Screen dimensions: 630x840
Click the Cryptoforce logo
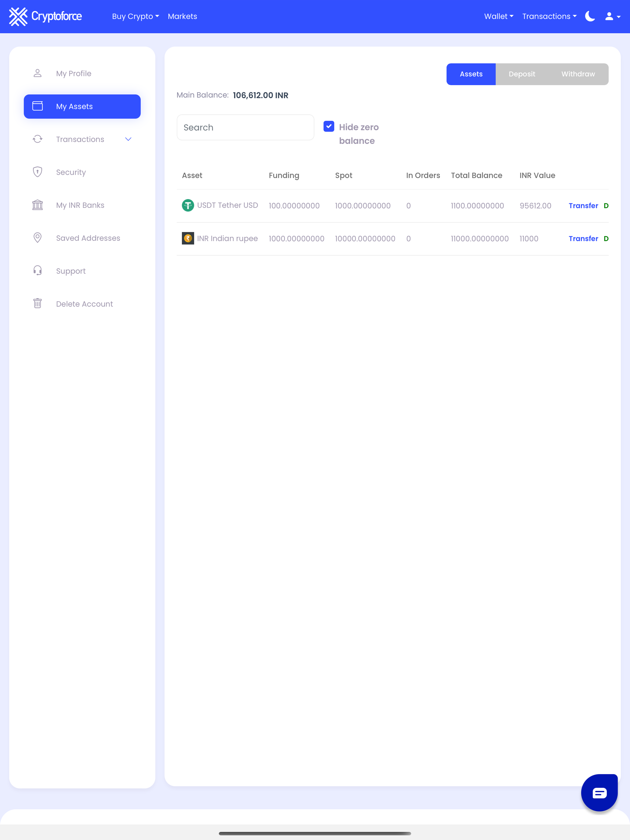point(45,16)
